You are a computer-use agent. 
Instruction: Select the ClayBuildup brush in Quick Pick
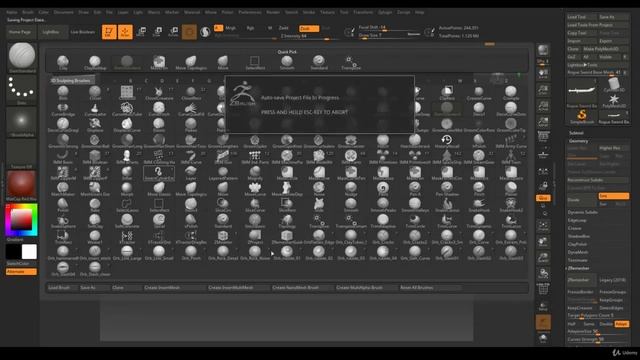tap(95, 62)
